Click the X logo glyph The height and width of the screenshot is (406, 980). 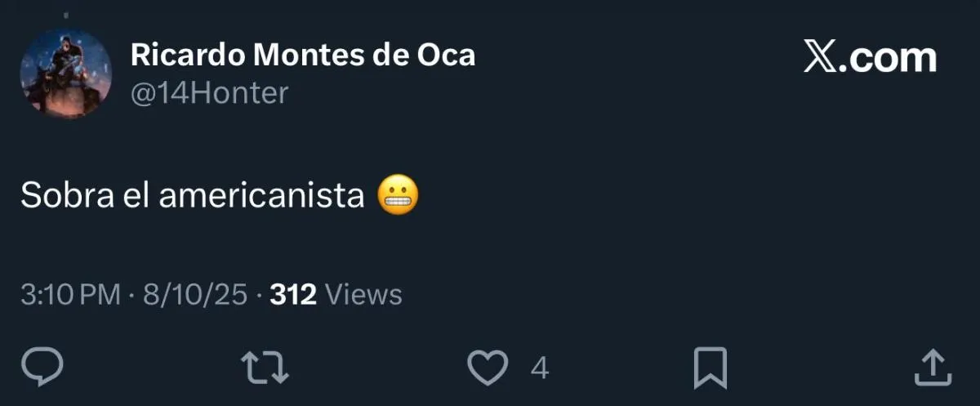click(819, 58)
